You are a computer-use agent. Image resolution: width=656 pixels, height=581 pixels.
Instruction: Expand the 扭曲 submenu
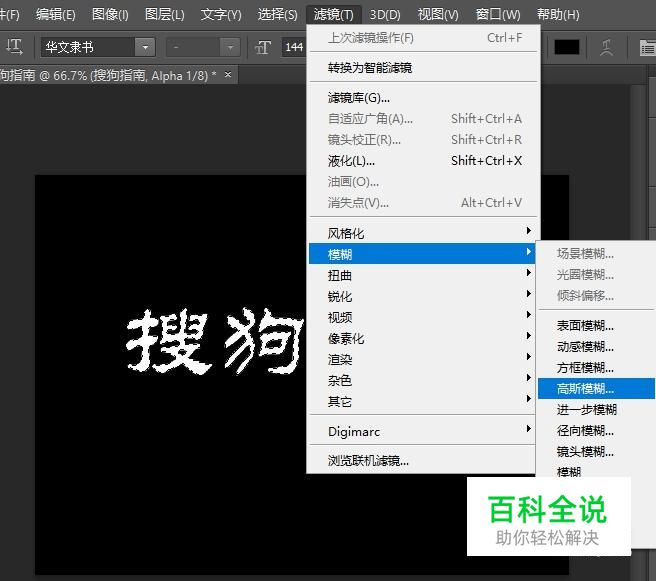422,275
